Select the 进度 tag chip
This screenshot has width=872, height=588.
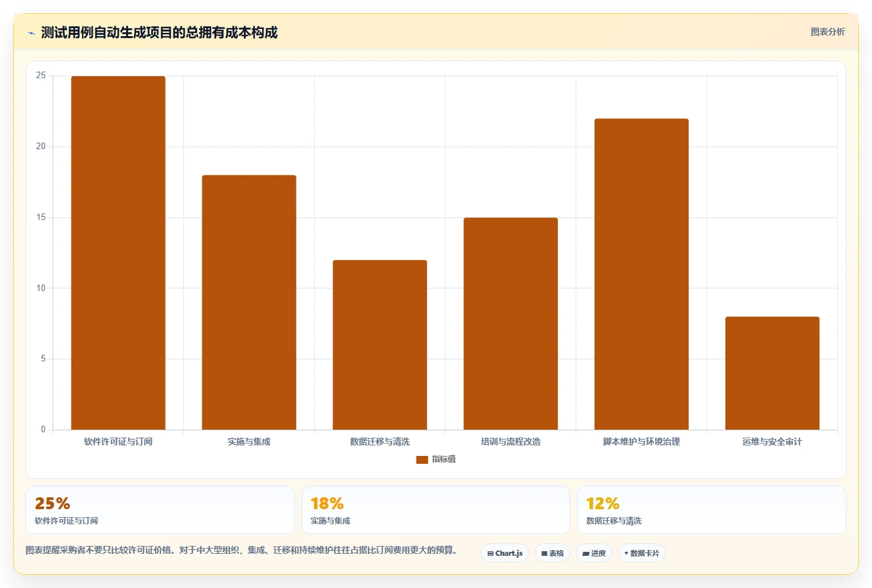pyautogui.click(x=593, y=553)
